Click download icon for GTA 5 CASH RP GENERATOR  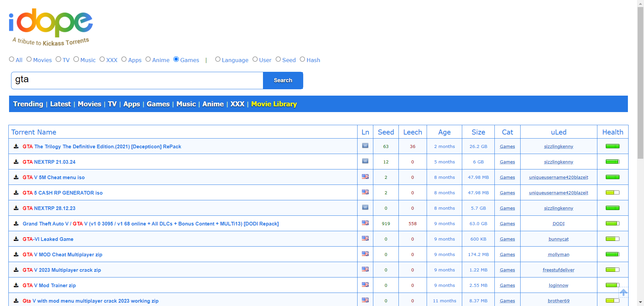16,193
